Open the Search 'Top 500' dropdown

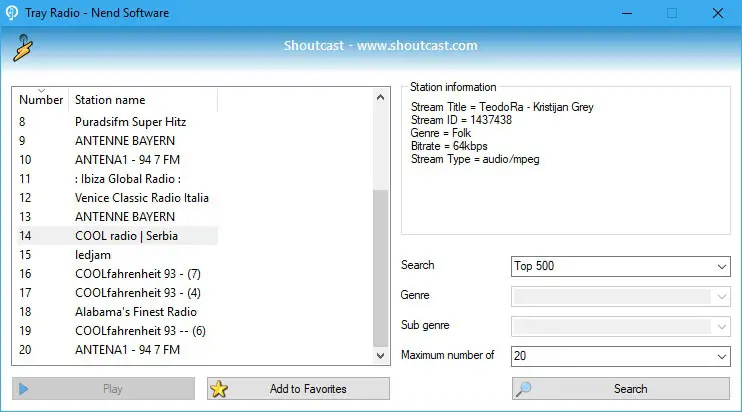point(620,266)
